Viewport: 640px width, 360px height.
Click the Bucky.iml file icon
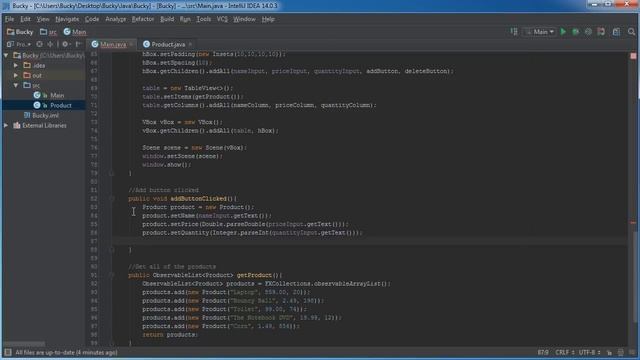(27, 116)
